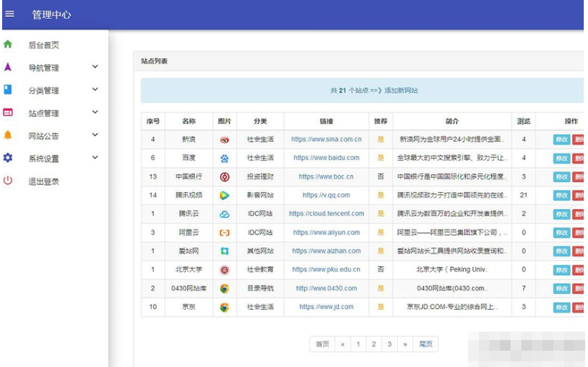
Task: Go to page 3 in pagination
Action: (389, 344)
